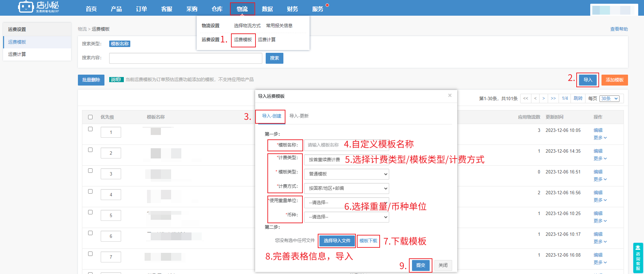Open the 数据 top menu

(x=267, y=9)
